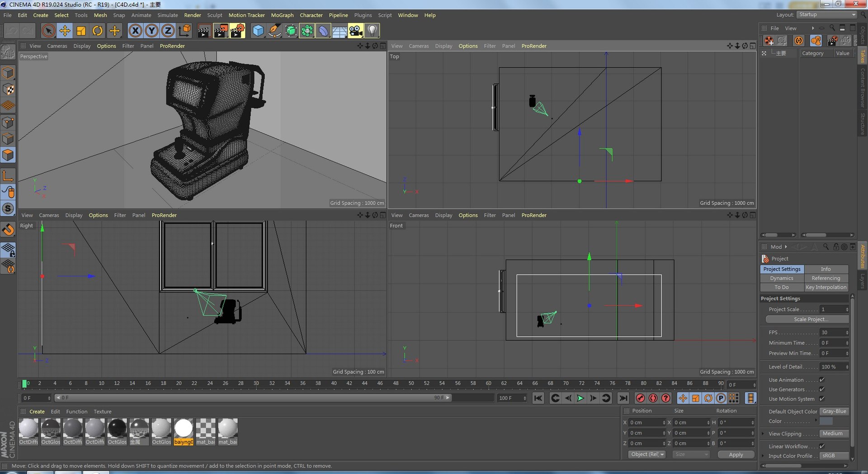This screenshot has height=474, width=868.
Task: Click Play Forwards in timeline
Action: (x=580, y=398)
